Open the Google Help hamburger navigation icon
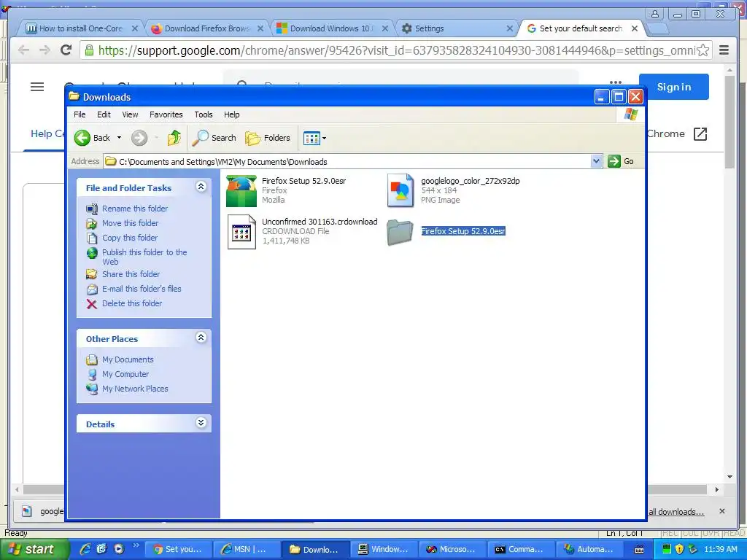Screen dimensions: 747x560 click(37, 87)
